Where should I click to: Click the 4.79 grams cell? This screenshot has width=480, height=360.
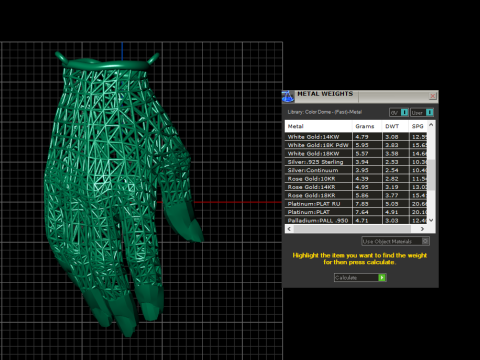pyautogui.click(x=367, y=137)
